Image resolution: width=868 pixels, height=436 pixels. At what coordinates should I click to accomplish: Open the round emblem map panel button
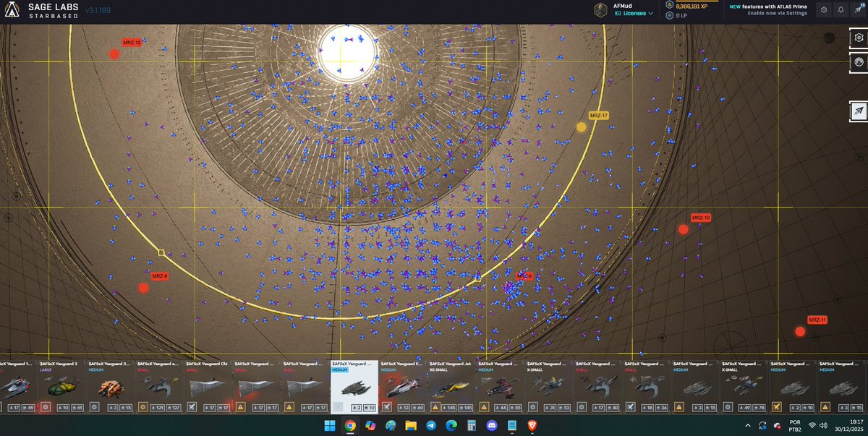click(x=859, y=63)
